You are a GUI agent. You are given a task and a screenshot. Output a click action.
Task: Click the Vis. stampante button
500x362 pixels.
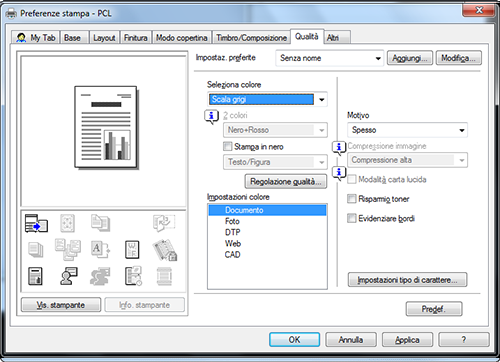click(x=61, y=305)
